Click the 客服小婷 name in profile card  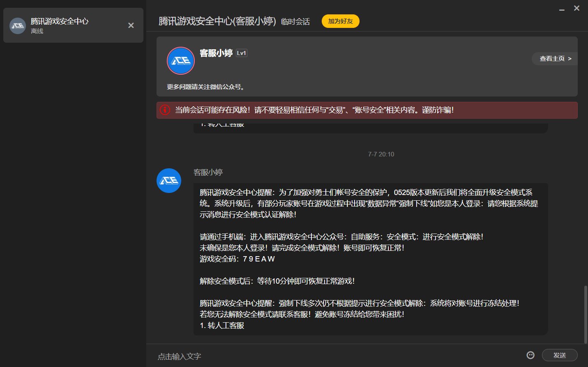coord(216,53)
